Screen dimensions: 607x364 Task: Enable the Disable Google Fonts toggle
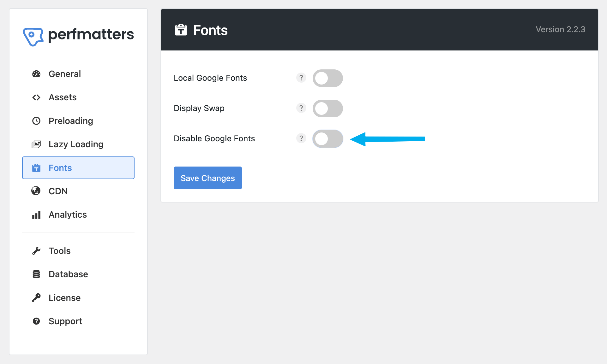click(x=328, y=138)
